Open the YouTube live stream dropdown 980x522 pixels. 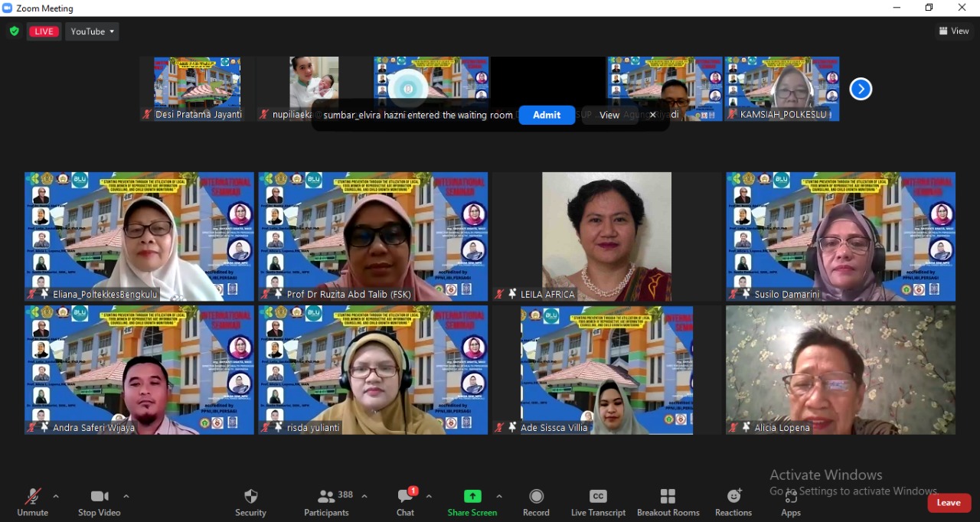click(x=92, y=31)
